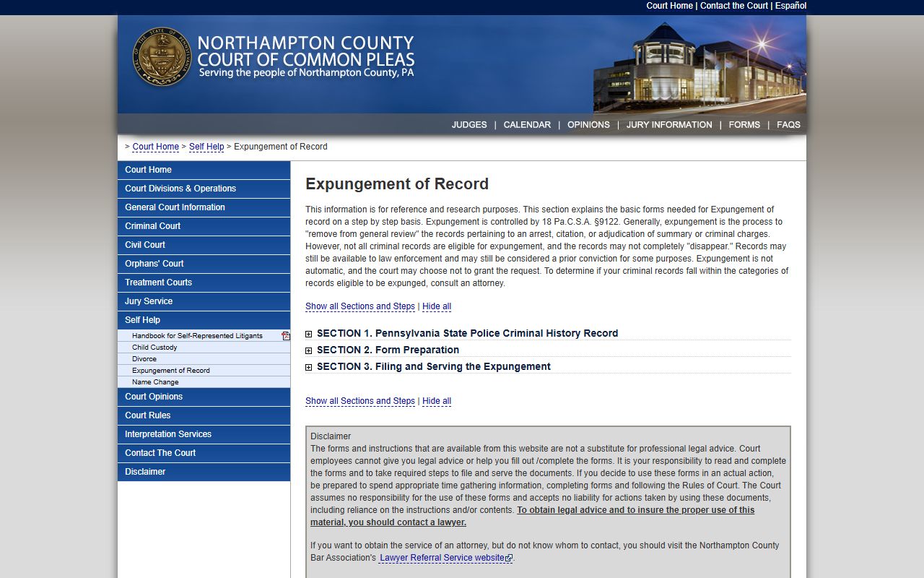
Task: Select Court Home in sidebar
Action: (204, 170)
